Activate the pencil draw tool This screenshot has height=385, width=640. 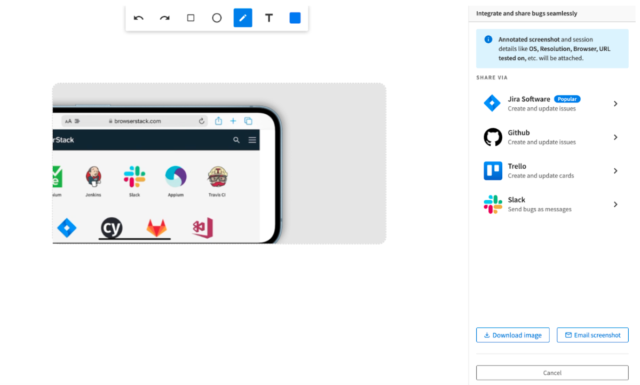point(243,18)
